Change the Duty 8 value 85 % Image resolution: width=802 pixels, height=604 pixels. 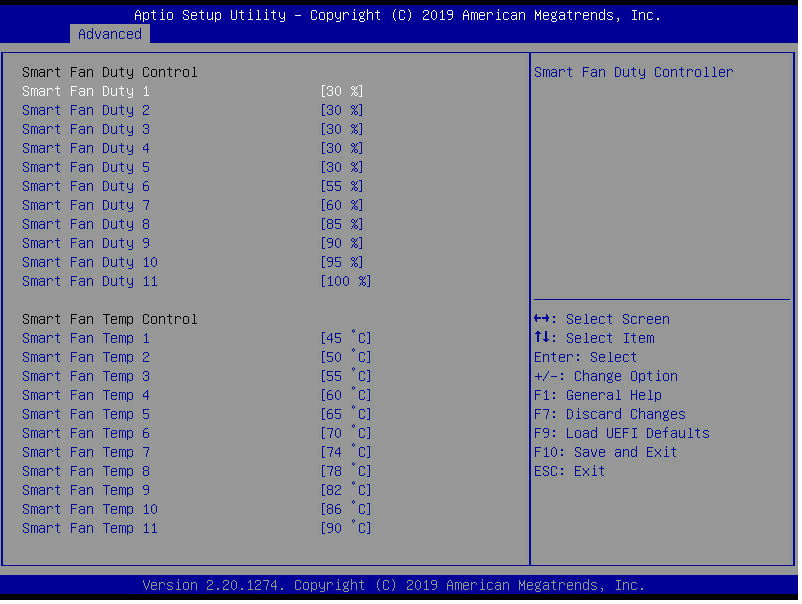point(342,224)
